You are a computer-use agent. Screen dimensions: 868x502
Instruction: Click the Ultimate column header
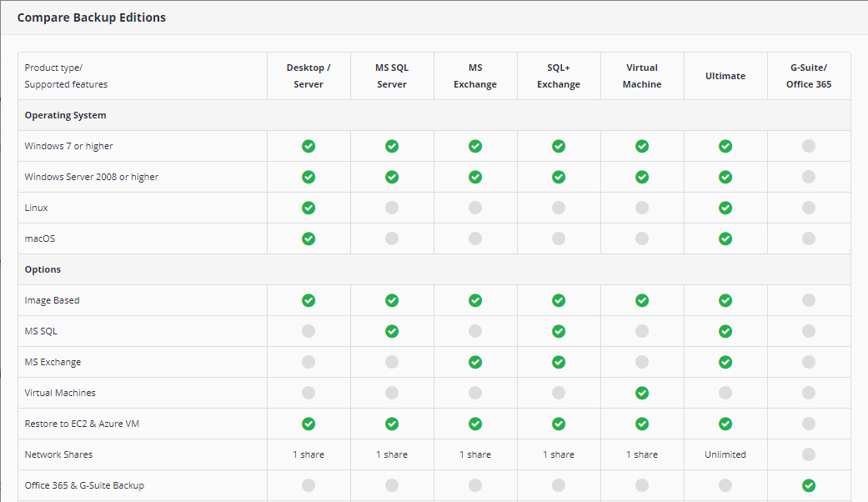coord(725,76)
